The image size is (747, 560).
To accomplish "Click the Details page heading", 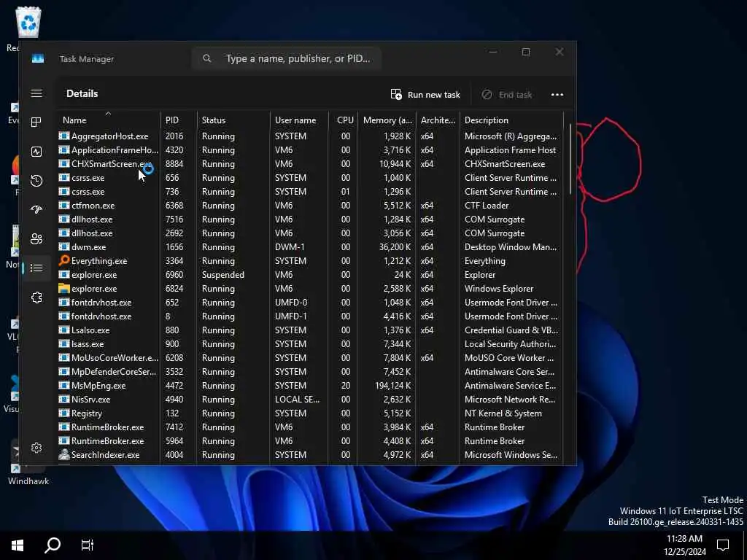I will click(x=82, y=93).
